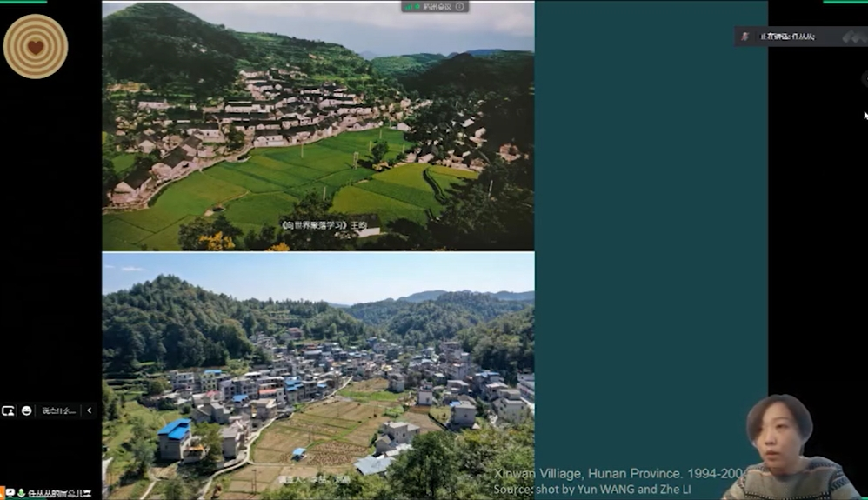The width and height of the screenshot is (868, 500).
Task: Type in the 'say something' chat field
Action: (x=58, y=410)
